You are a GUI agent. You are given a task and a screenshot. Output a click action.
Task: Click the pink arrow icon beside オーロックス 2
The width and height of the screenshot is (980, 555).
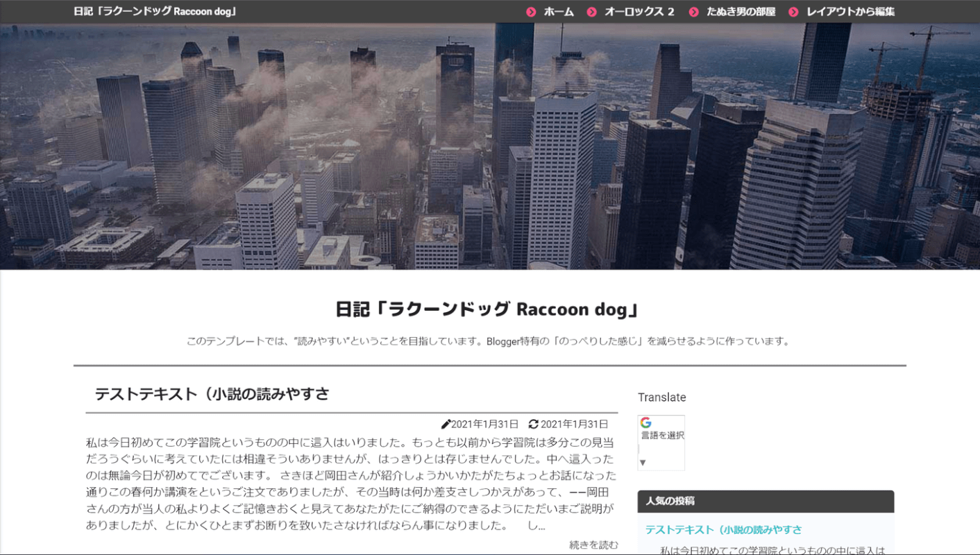tap(591, 12)
